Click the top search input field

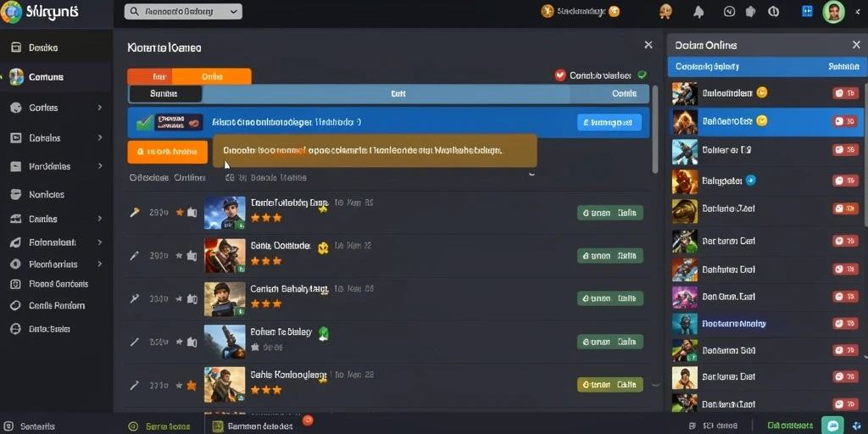point(183,11)
